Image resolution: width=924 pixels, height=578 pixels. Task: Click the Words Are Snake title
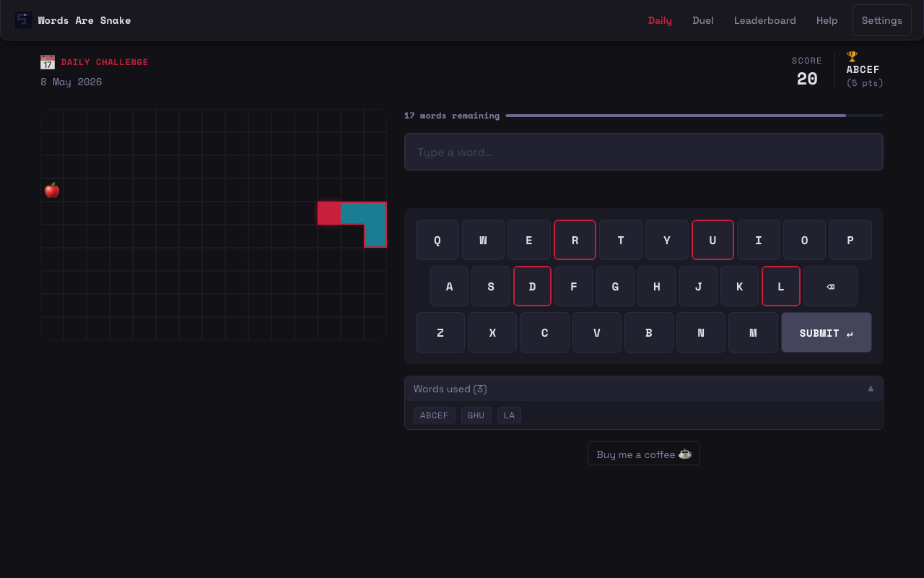(84, 20)
